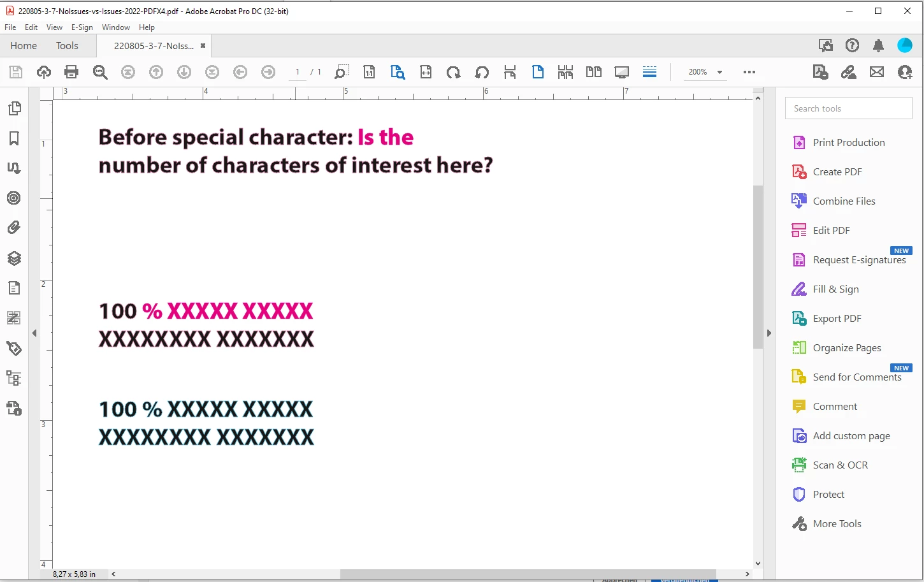
Task: Open the Articles navigation panel icon
Action: [14, 168]
